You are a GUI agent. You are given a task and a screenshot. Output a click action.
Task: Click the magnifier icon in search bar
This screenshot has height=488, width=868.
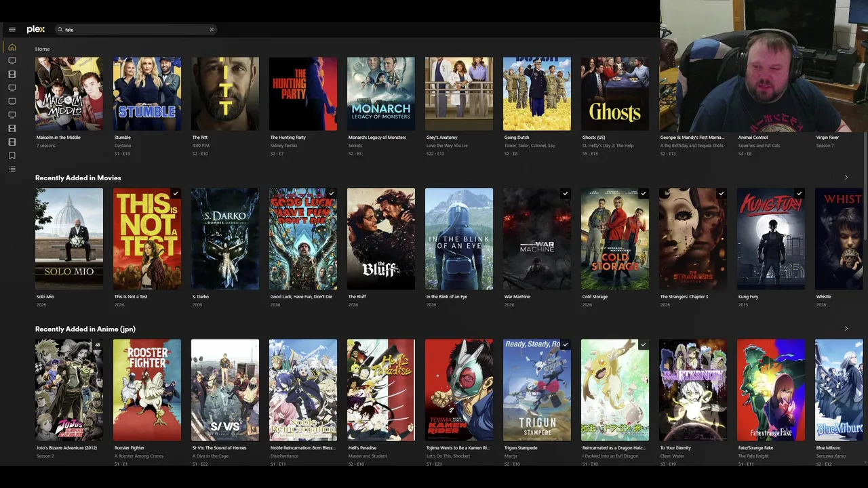point(60,30)
